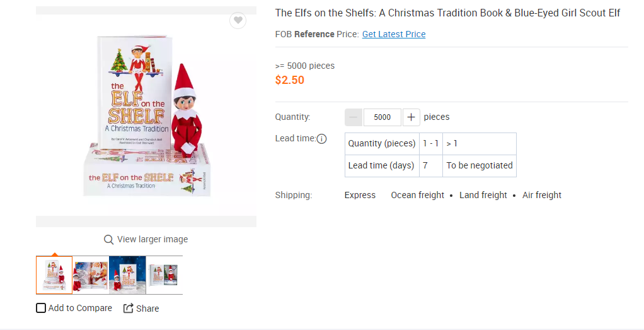
Task: Click the heart favorite icon
Action: [x=238, y=21]
